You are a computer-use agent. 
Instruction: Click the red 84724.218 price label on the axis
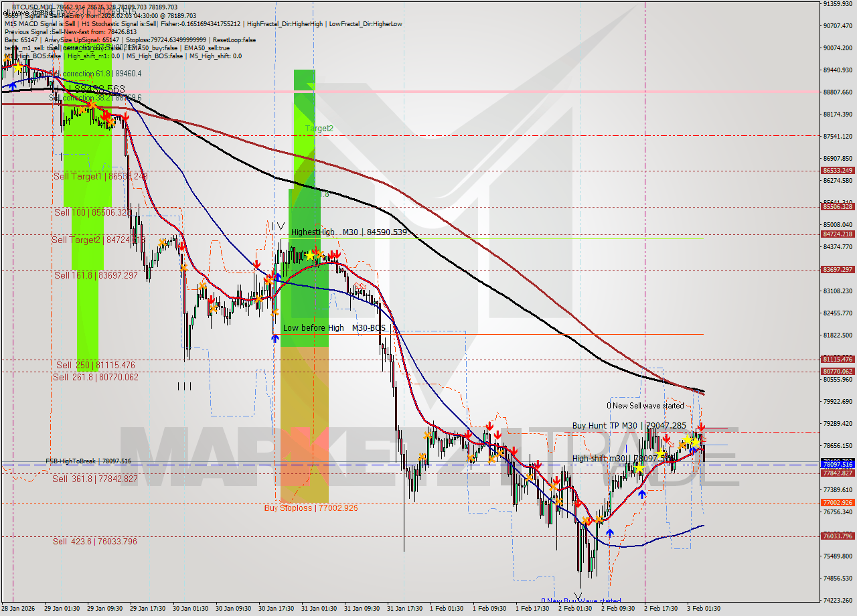(838, 234)
